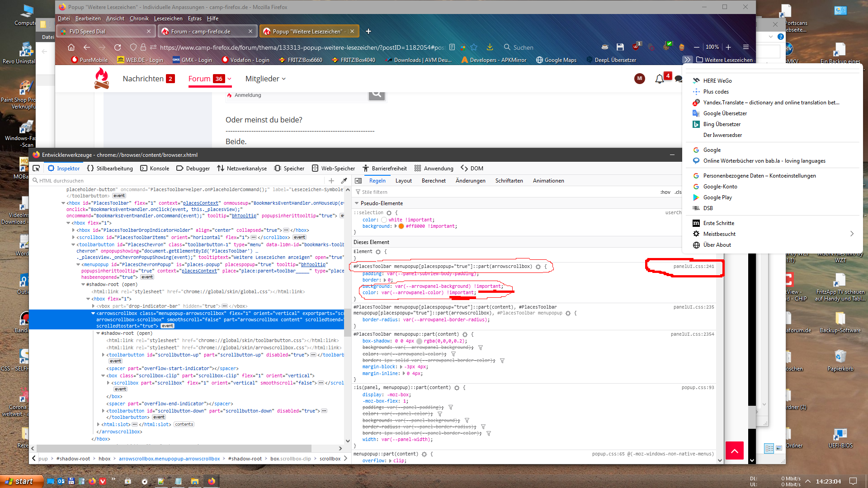Toggle the .cls classes panel
Image resolution: width=868 pixels, height=488 pixels.
[678, 192]
